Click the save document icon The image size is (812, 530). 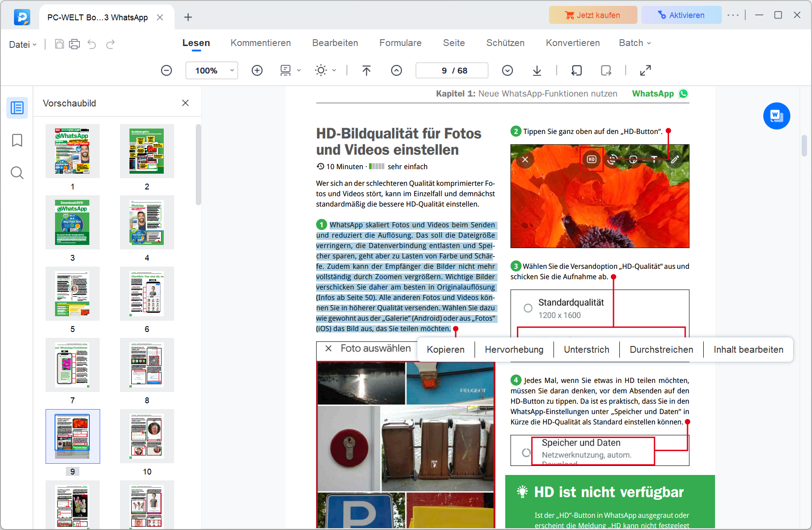pos(59,44)
